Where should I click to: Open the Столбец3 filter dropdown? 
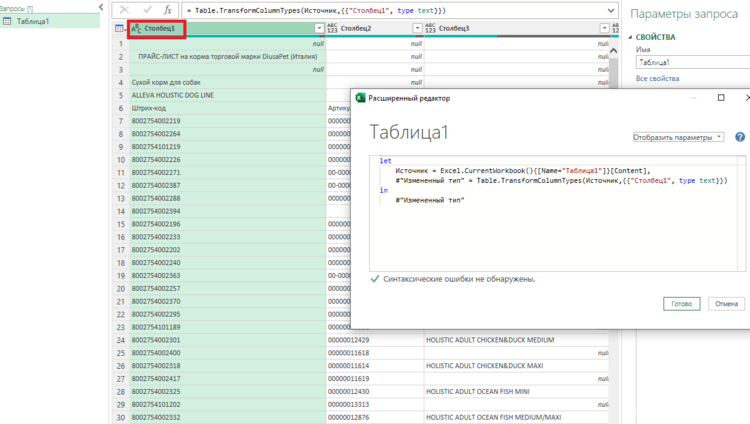pyautogui.click(x=604, y=29)
